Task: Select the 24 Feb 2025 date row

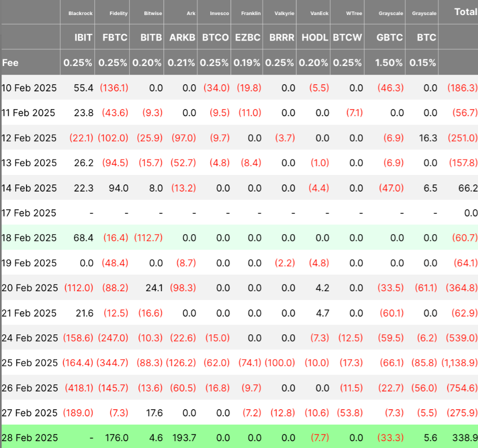Action: (239, 338)
